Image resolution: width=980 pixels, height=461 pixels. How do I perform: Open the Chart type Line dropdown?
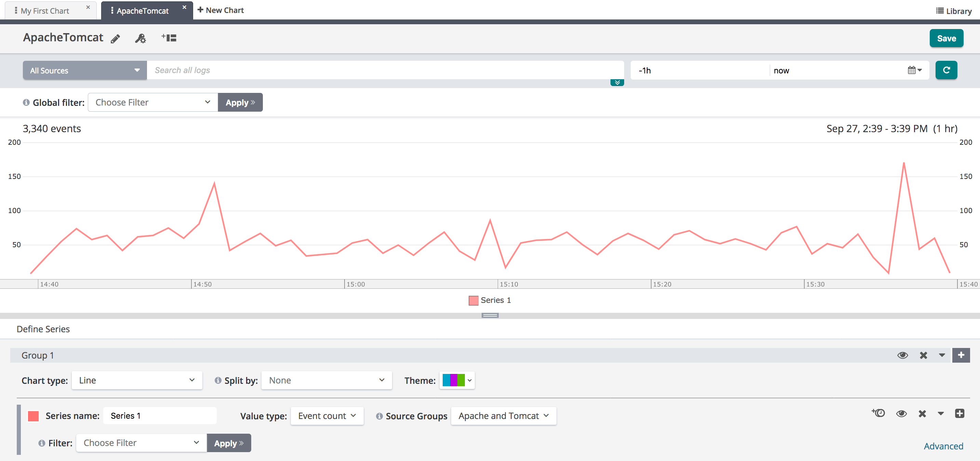137,380
